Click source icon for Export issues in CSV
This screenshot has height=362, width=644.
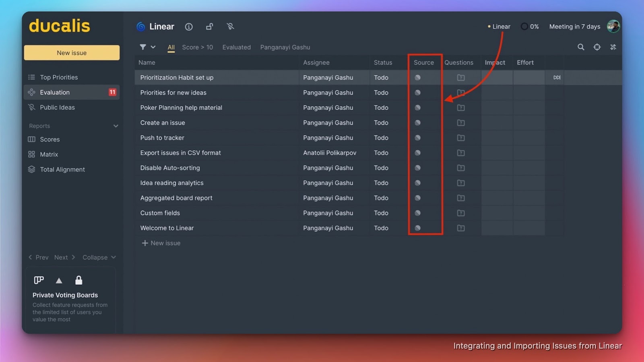[x=418, y=153]
